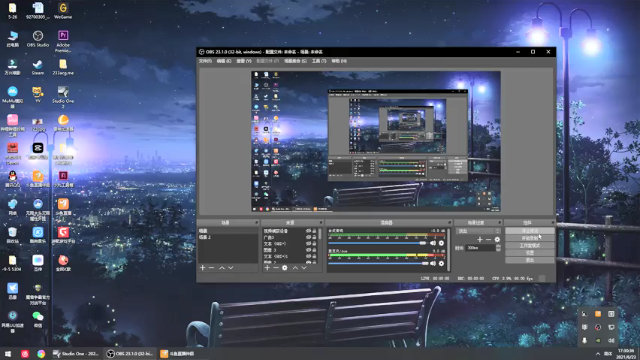Mute the mic/aux audio channel speaker
This screenshot has width=640, height=360.
click(433, 263)
